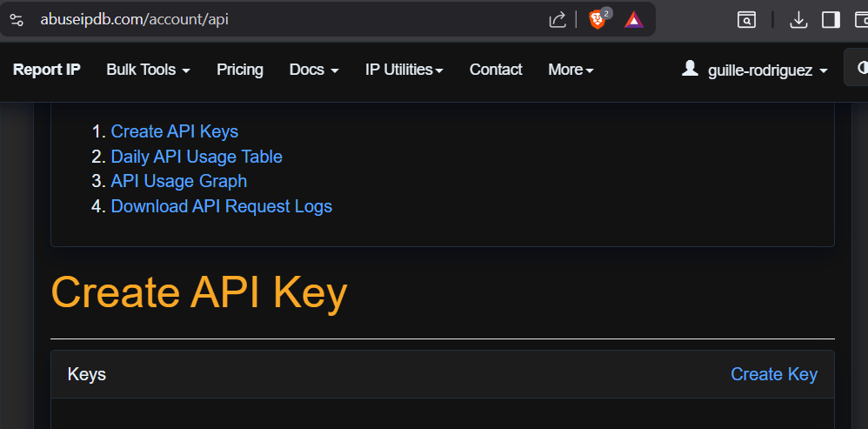Open Brave Shields lion icon
Image resolution: width=868 pixels, height=429 pixels.
pyautogui.click(x=598, y=18)
